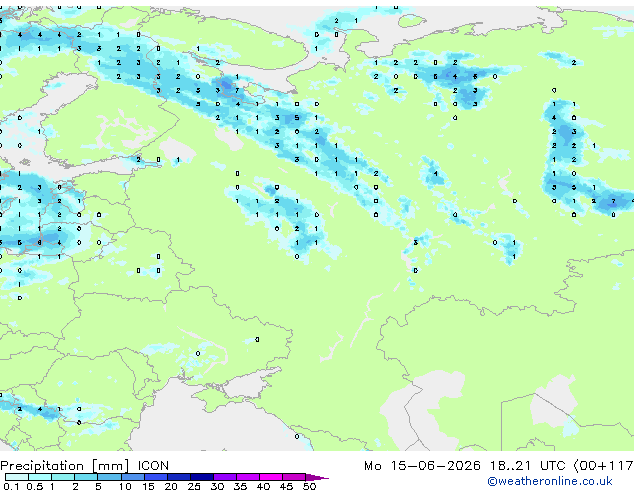Click the date 'Mo 15-06-2026'
634x490 pixels.
422,466
